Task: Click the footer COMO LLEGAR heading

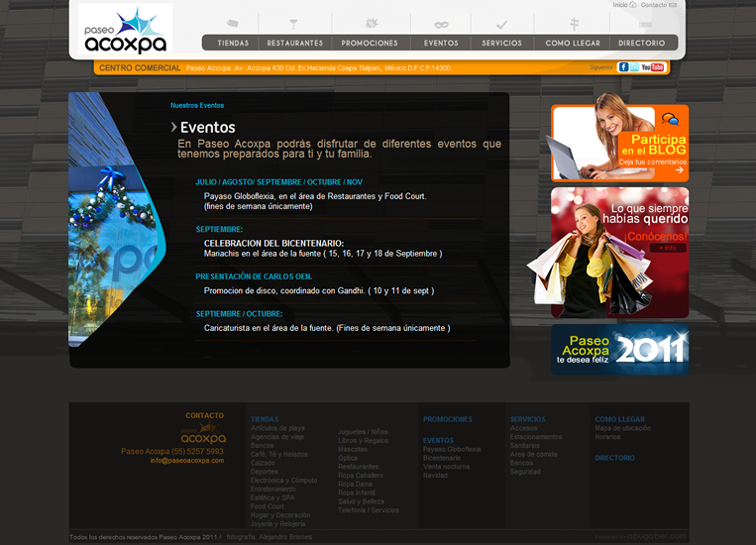Action: (x=619, y=419)
